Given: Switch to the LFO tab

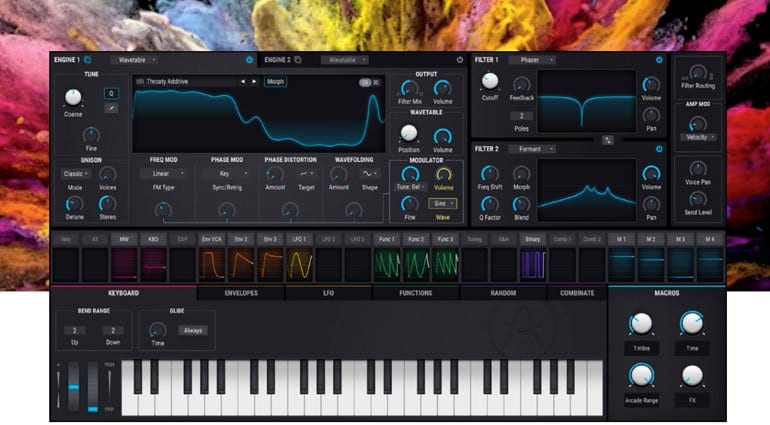Looking at the screenshot, I should pos(329,293).
